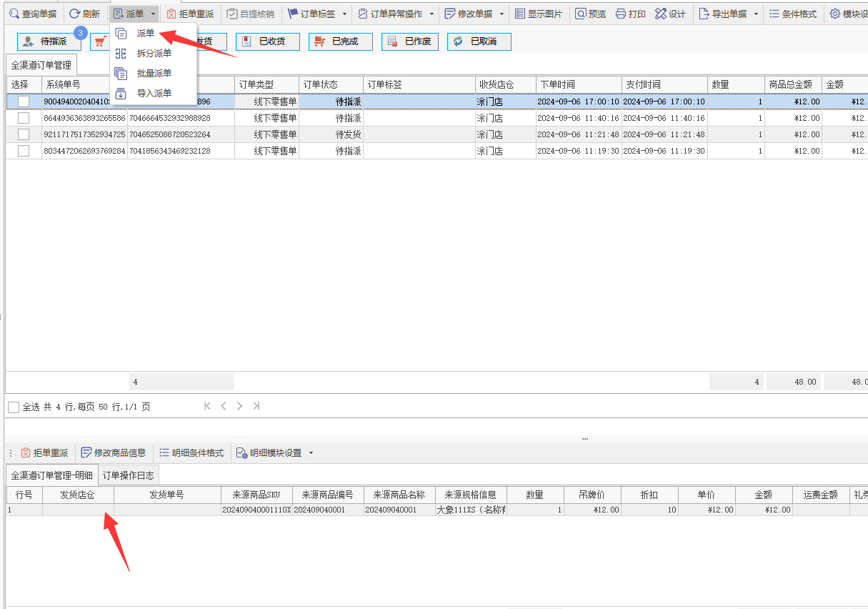Toggle the 全选 select-all checkbox
Image resolution: width=868 pixels, height=609 pixels.
click(14, 407)
